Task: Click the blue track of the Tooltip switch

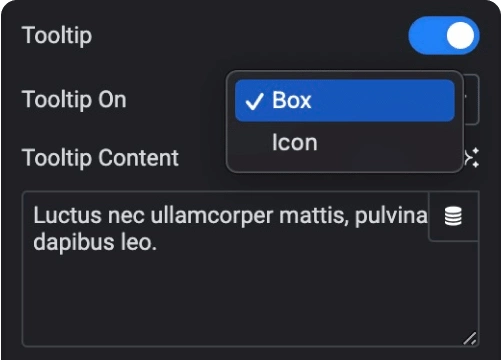Action: [426, 35]
